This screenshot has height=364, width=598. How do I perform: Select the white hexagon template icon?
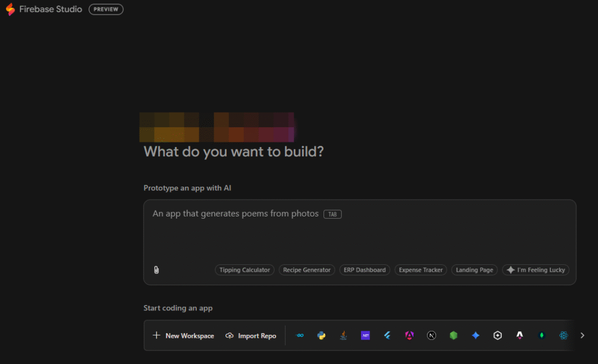coord(498,335)
